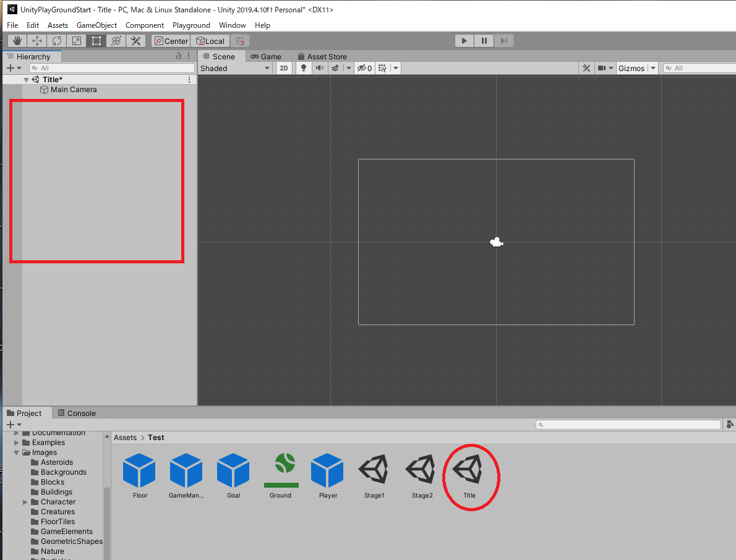736x560 pixels.
Task: Open the GameObject menu
Action: tap(96, 25)
